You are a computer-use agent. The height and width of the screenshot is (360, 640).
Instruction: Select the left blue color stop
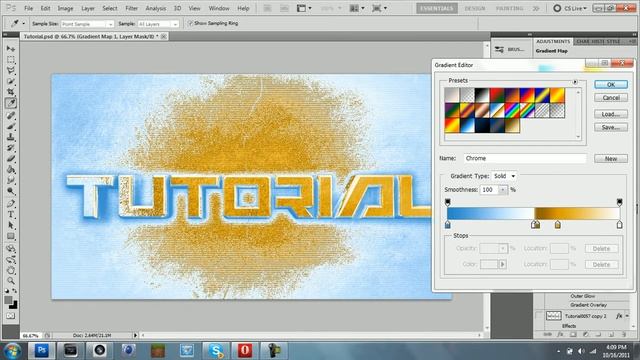click(448, 224)
